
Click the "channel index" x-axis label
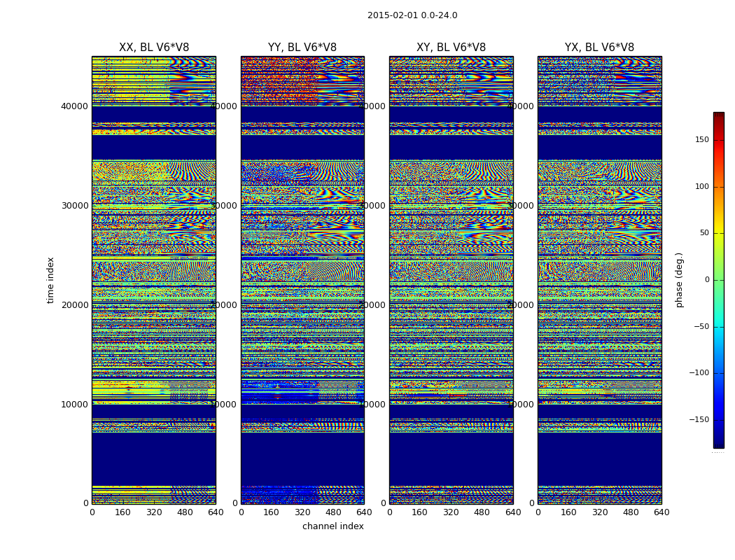[x=333, y=526]
